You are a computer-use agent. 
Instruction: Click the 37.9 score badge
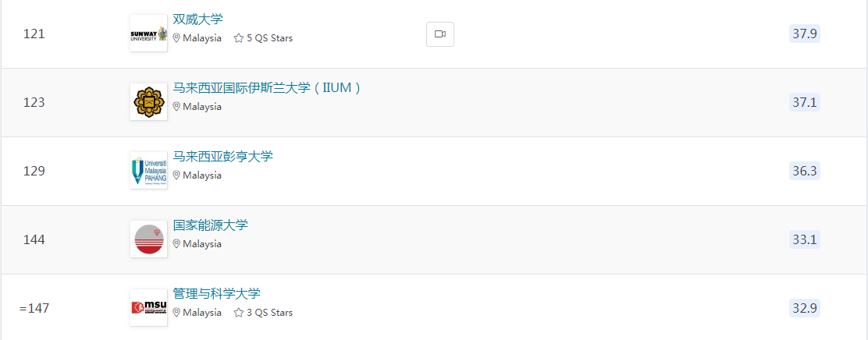point(804,34)
